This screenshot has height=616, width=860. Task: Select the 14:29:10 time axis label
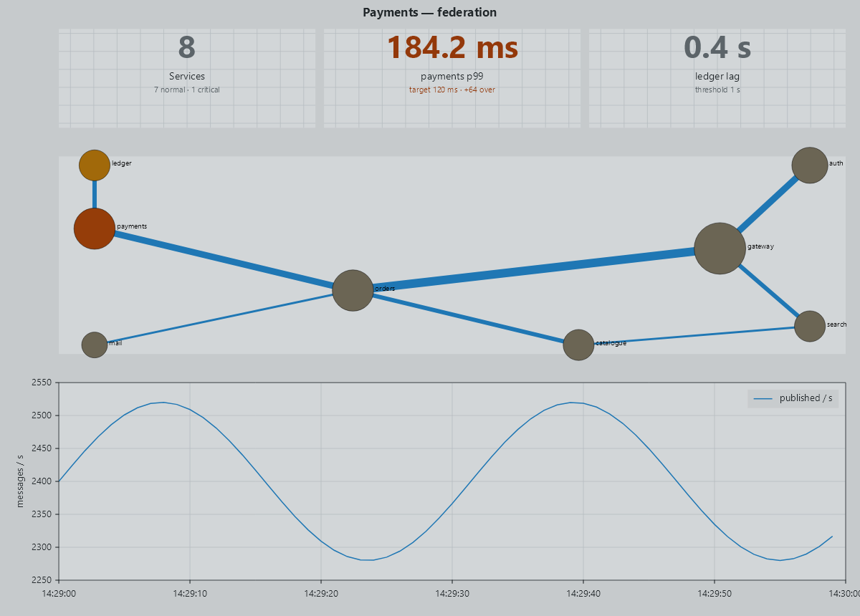click(190, 592)
